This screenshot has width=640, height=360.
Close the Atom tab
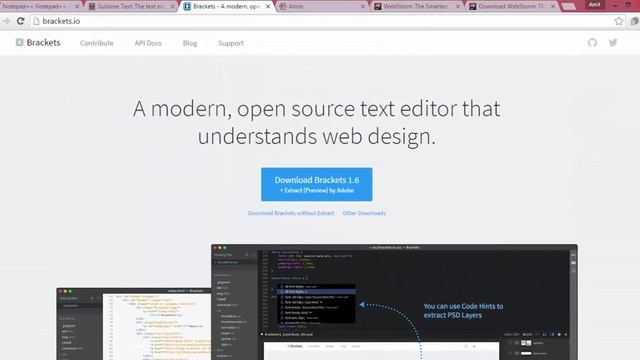[363, 7]
